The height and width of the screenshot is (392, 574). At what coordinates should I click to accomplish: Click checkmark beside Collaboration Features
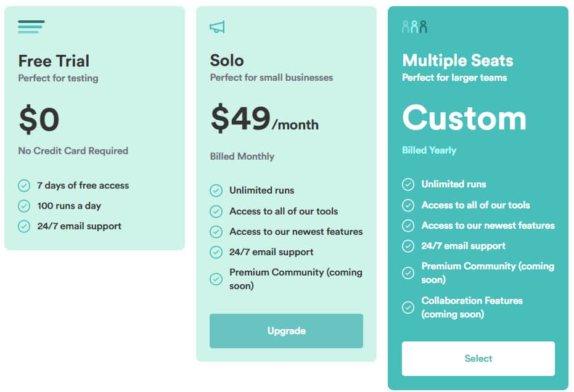408,307
